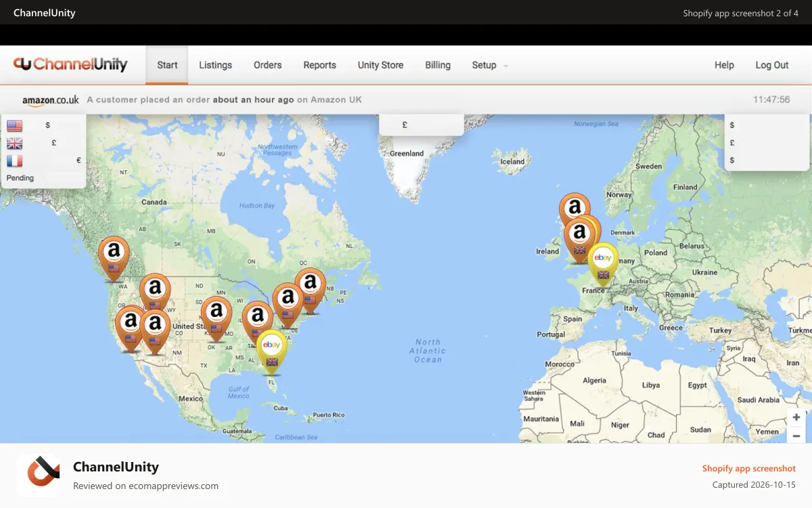Click the Amazon marker over Oklahoma
Image resolution: width=812 pixels, height=508 pixels.
click(x=217, y=319)
